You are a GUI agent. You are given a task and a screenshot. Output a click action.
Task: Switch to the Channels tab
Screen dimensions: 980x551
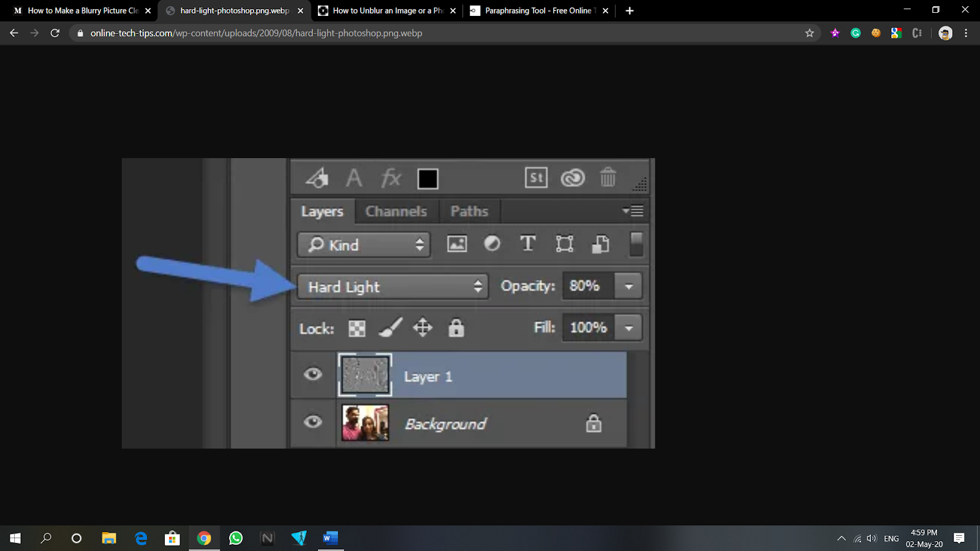(x=396, y=211)
